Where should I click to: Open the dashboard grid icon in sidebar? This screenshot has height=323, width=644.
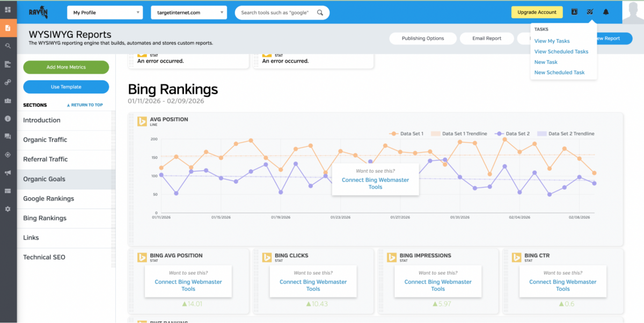8,10
